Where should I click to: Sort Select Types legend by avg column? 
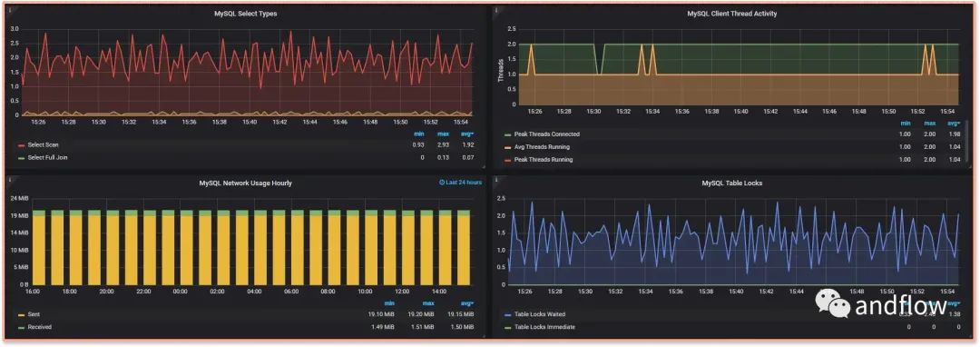pyautogui.click(x=467, y=134)
